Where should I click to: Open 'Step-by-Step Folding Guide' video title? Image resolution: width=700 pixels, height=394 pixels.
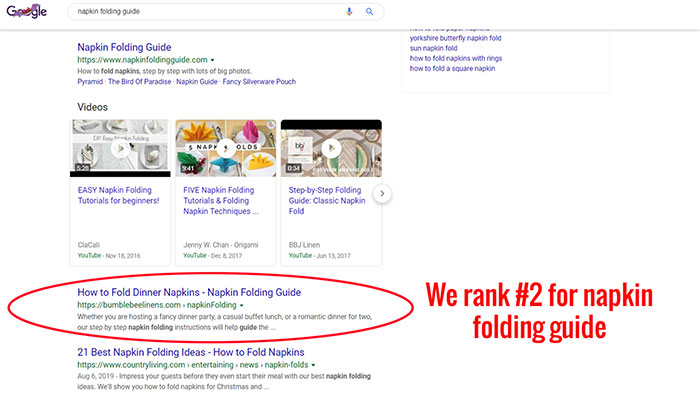click(327, 201)
